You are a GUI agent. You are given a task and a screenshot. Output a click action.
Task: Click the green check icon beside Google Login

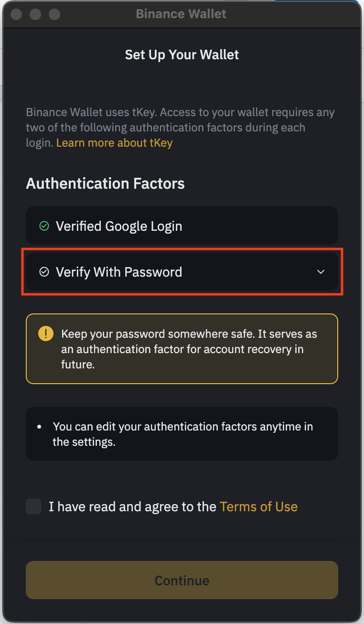[x=44, y=226]
